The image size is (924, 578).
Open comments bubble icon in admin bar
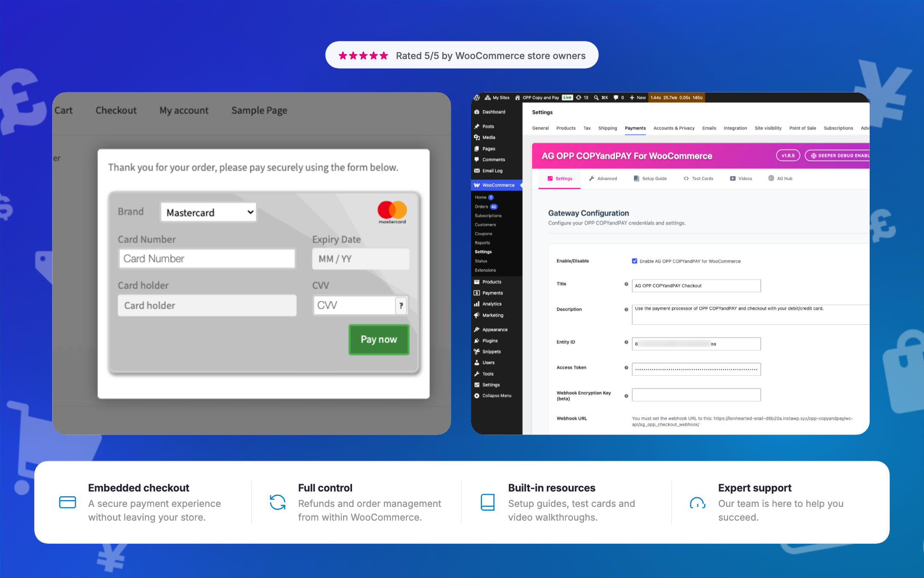click(x=616, y=98)
